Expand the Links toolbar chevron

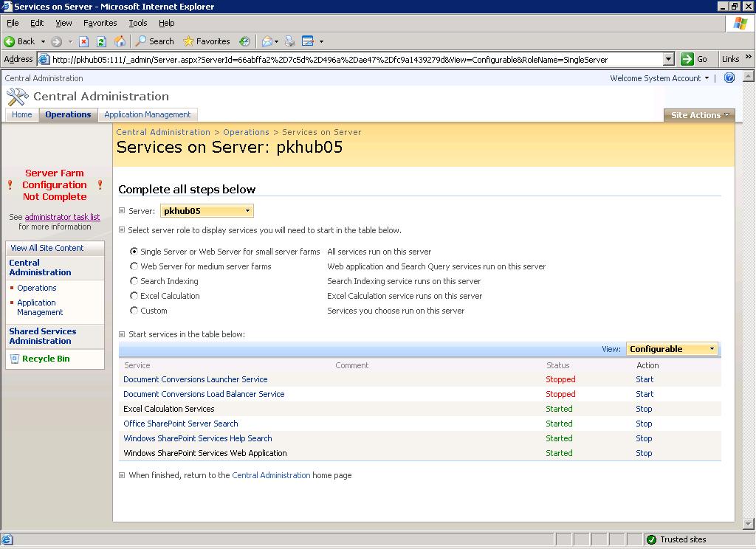[749, 57]
